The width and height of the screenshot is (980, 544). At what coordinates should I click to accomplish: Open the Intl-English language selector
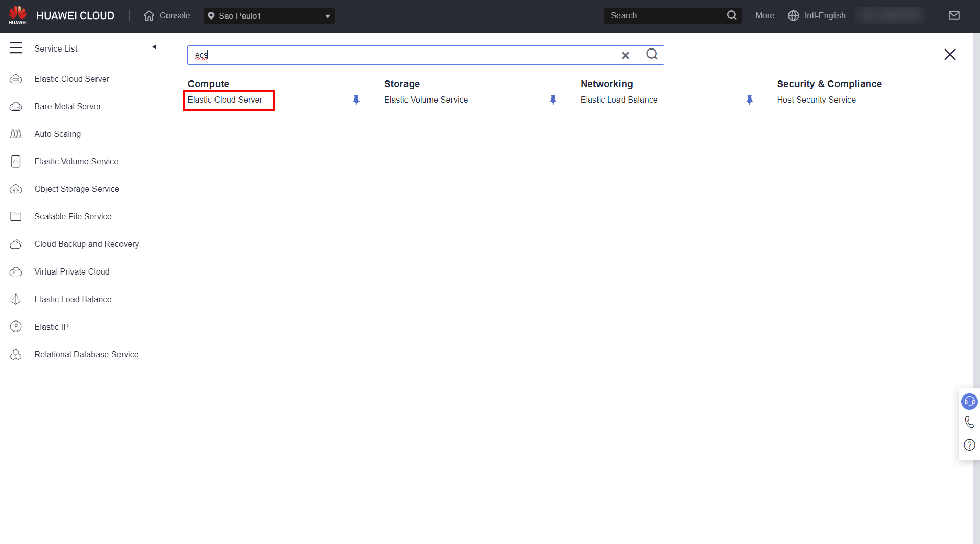point(817,16)
